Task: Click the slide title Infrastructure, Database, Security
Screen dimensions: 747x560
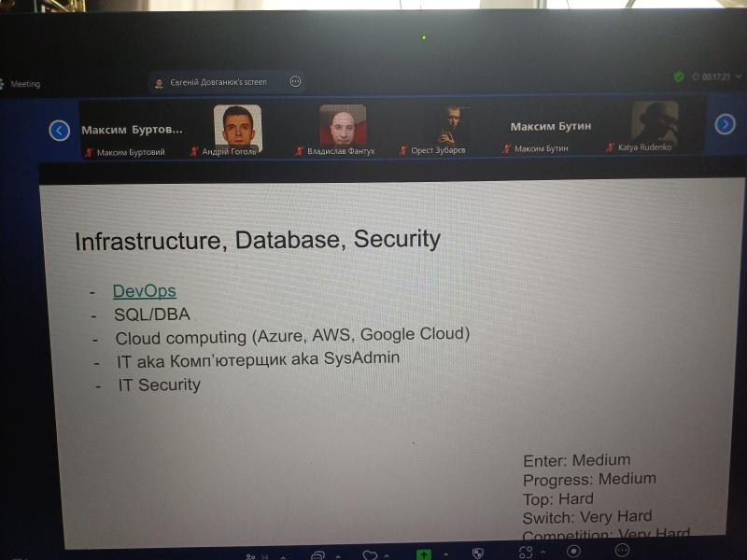Action: (258, 240)
